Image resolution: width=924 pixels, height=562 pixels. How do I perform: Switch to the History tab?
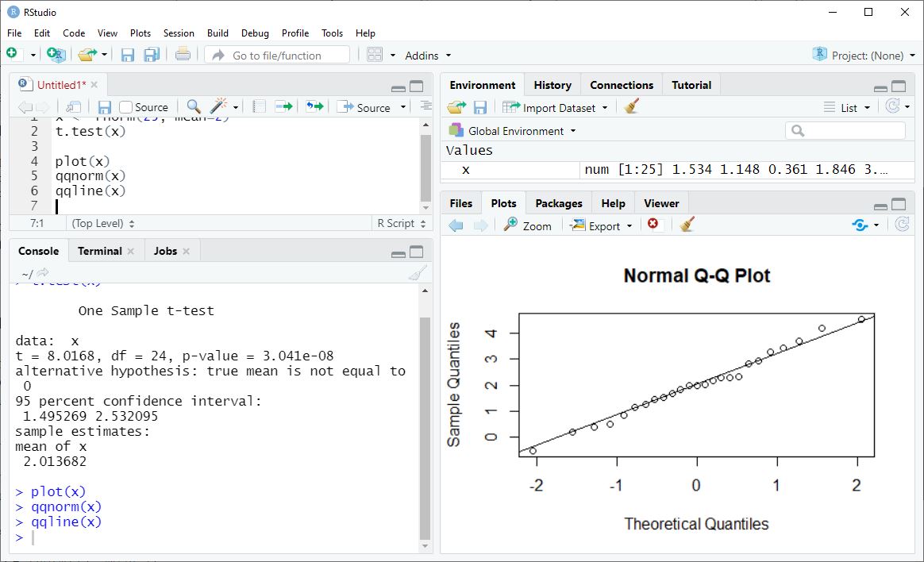point(552,85)
